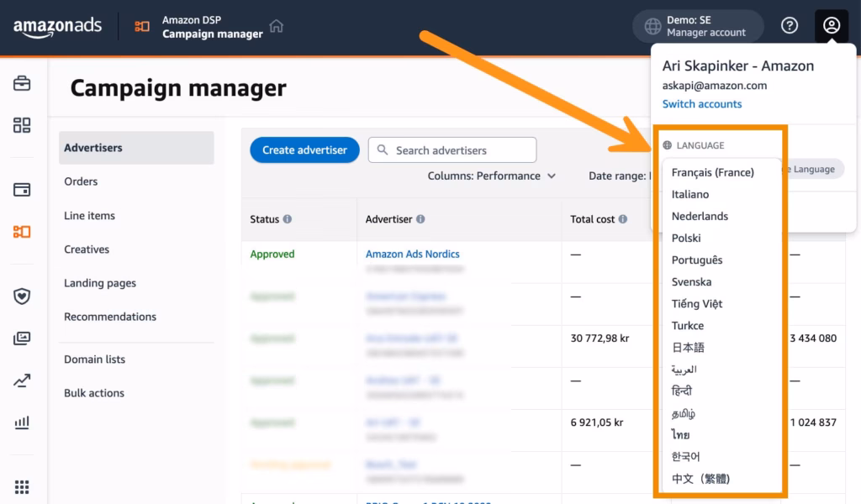861x504 pixels.
Task: Open the bar chart reports sidebar icon
Action: click(22, 423)
